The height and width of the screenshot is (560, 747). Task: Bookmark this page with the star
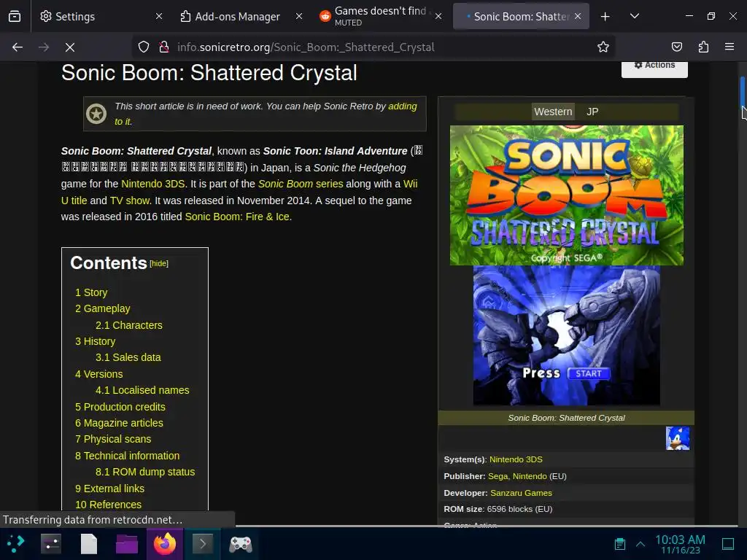(603, 47)
